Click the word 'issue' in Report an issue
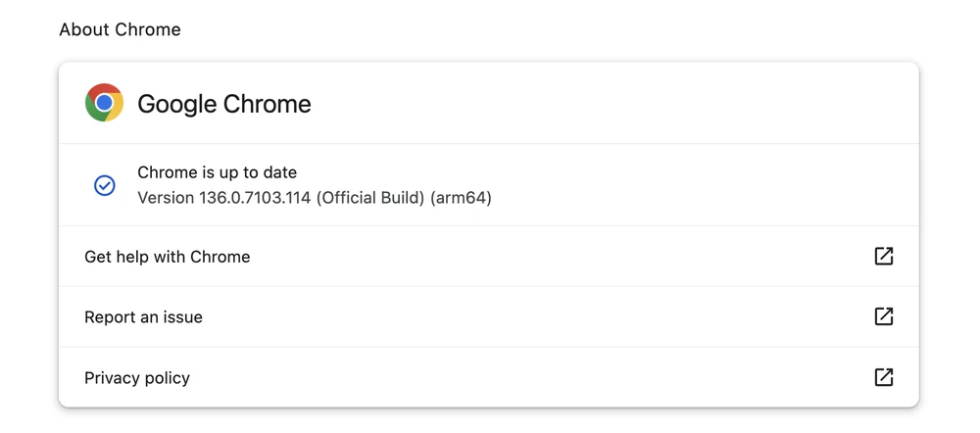Image resolution: width=980 pixels, height=433 pixels. pos(181,317)
